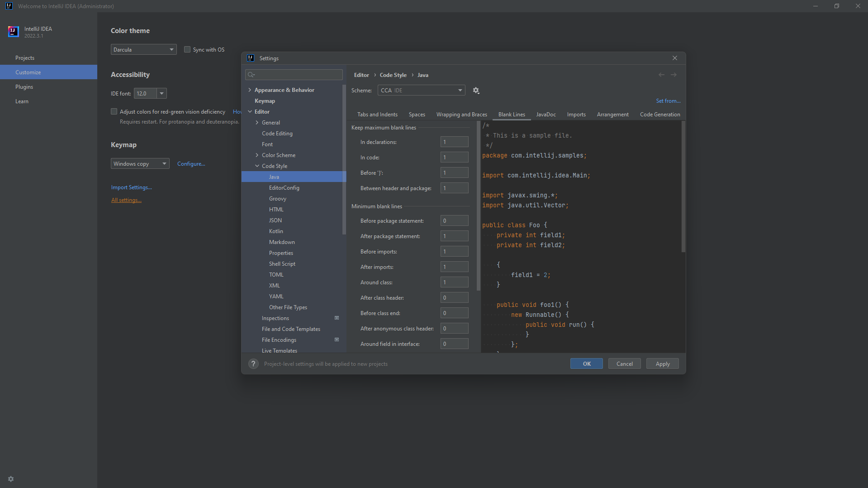Enable Sync with OS checkbox
868x488 pixels.
(x=187, y=50)
